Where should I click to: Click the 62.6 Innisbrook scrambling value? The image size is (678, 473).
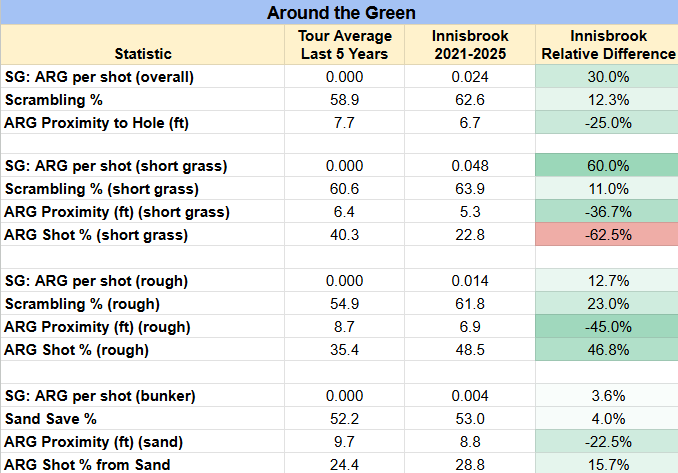click(x=470, y=100)
